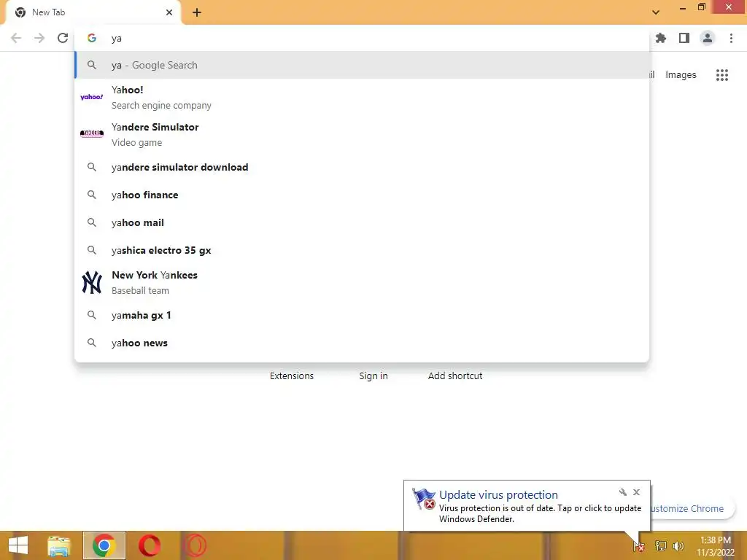Image resolution: width=747 pixels, height=560 pixels.
Task: Choose the New York Yankees suggestion
Action: pyautogui.click(x=362, y=282)
